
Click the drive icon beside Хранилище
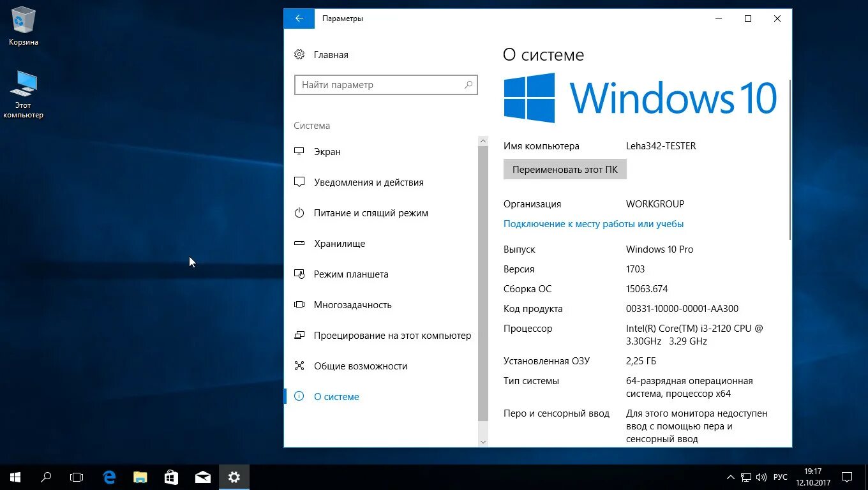(x=299, y=244)
